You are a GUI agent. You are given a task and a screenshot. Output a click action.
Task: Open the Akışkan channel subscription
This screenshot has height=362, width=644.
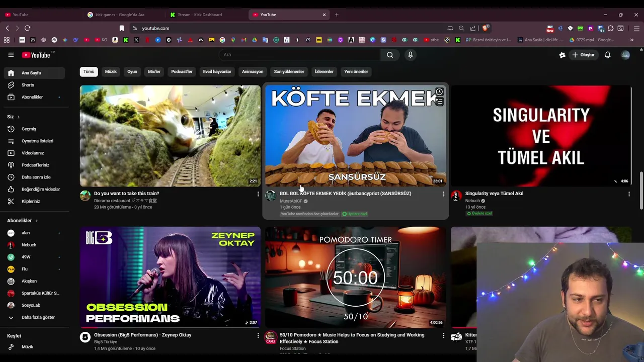[x=34, y=281]
